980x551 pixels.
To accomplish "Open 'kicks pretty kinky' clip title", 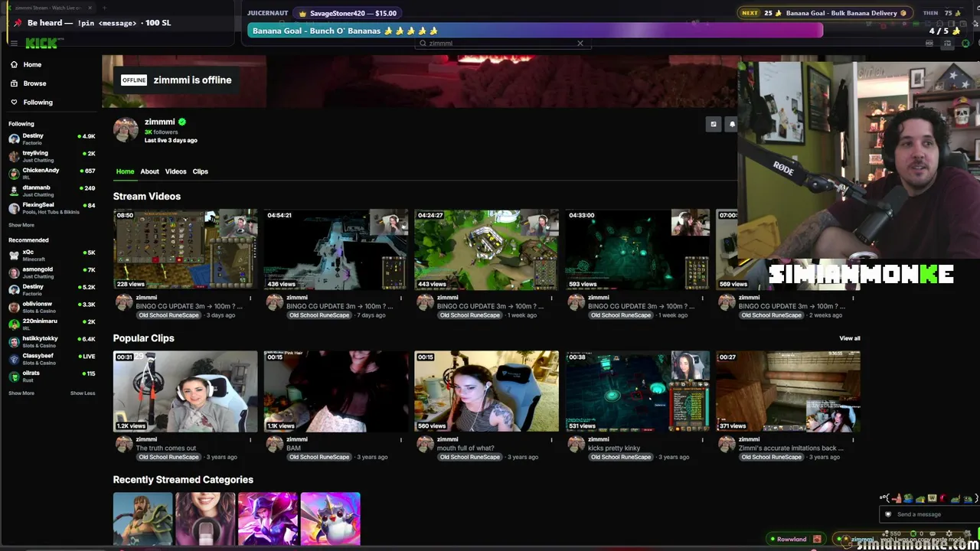I will click(614, 448).
